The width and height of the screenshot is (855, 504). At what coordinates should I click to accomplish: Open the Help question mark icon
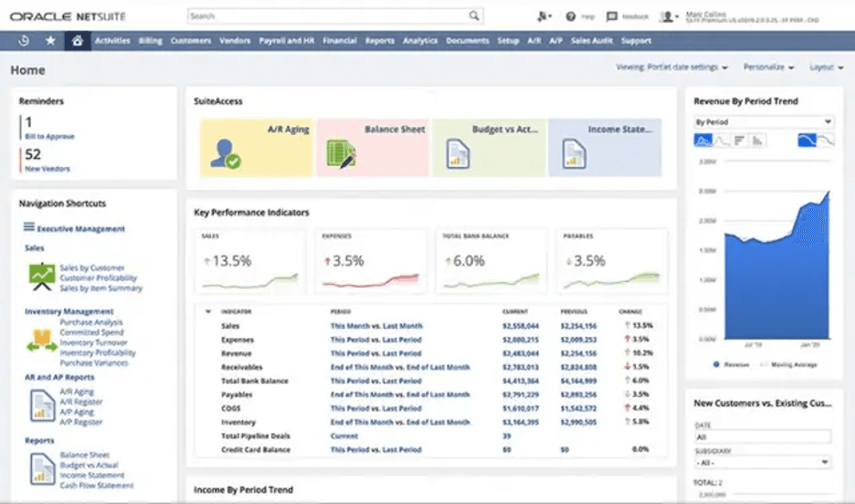click(x=571, y=16)
